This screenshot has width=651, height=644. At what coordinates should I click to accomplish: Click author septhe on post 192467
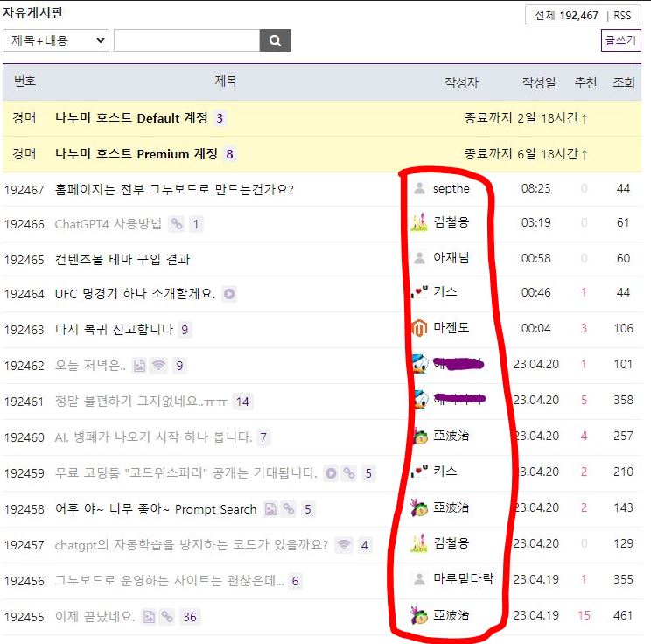click(x=451, y=188)
